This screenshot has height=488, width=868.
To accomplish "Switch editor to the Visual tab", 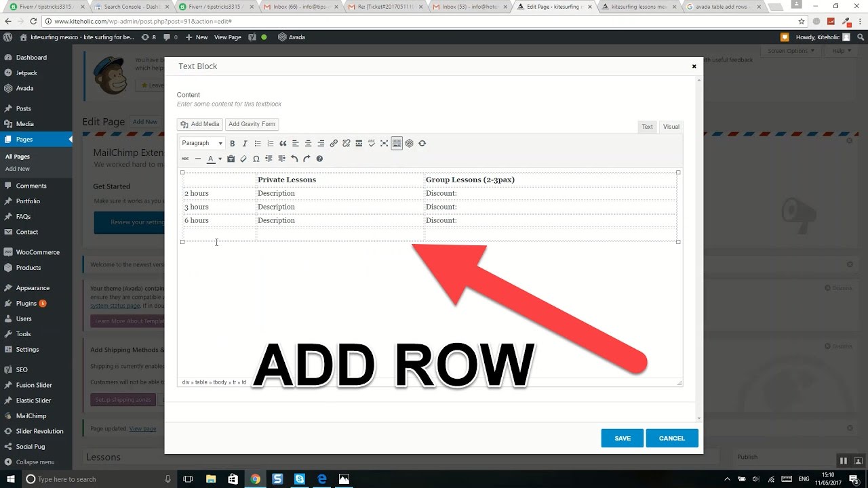I will [671, 127].
